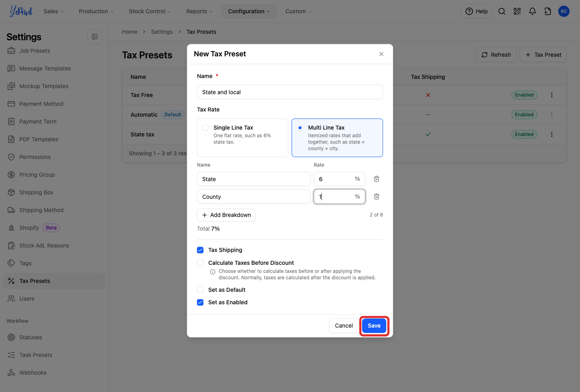Image resolution: width=580 pixels, height=392 pixels.
Task: Expand the Stock Control menu
Action: click(x=150, y=11)
